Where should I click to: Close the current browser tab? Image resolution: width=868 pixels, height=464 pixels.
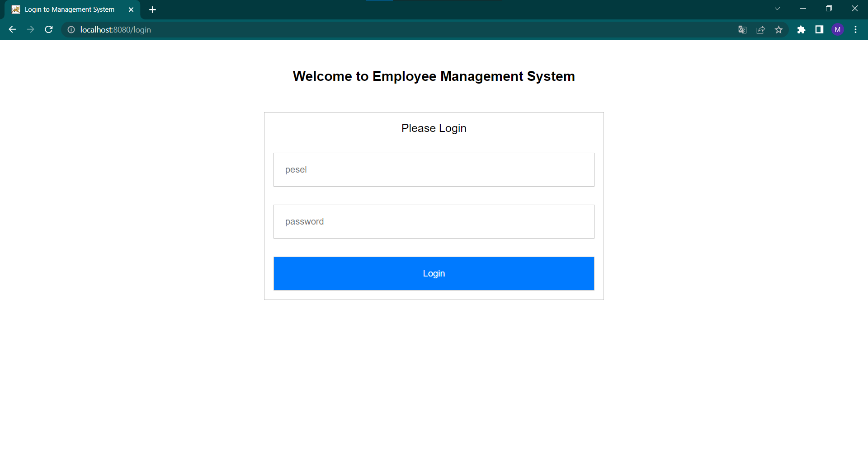click(131, 9)
